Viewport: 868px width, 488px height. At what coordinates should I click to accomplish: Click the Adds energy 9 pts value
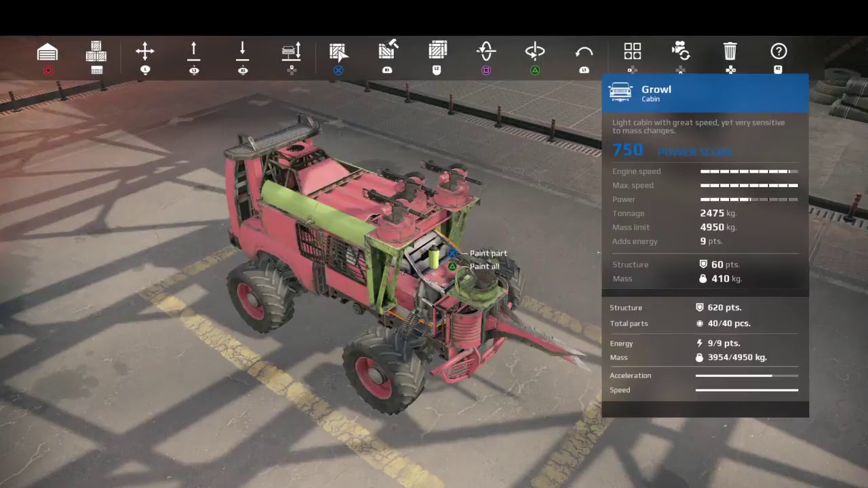(x=711, y=241)
